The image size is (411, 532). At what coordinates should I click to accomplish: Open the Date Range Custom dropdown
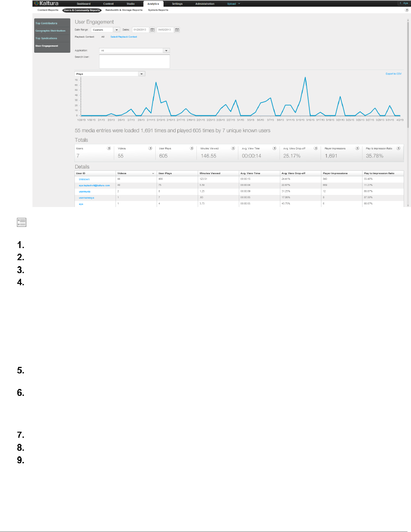pos(106,30)
